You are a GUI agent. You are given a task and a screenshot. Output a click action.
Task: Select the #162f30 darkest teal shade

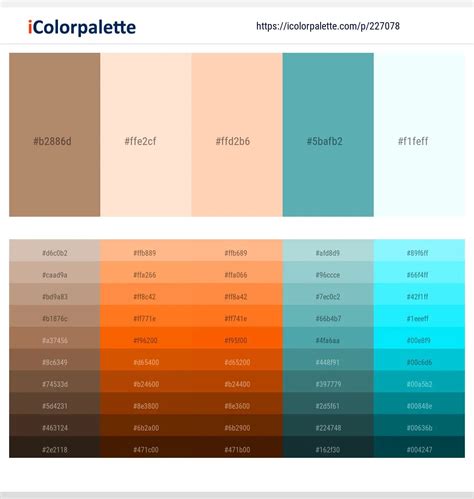pyautogui.click(x=328, y=447)
